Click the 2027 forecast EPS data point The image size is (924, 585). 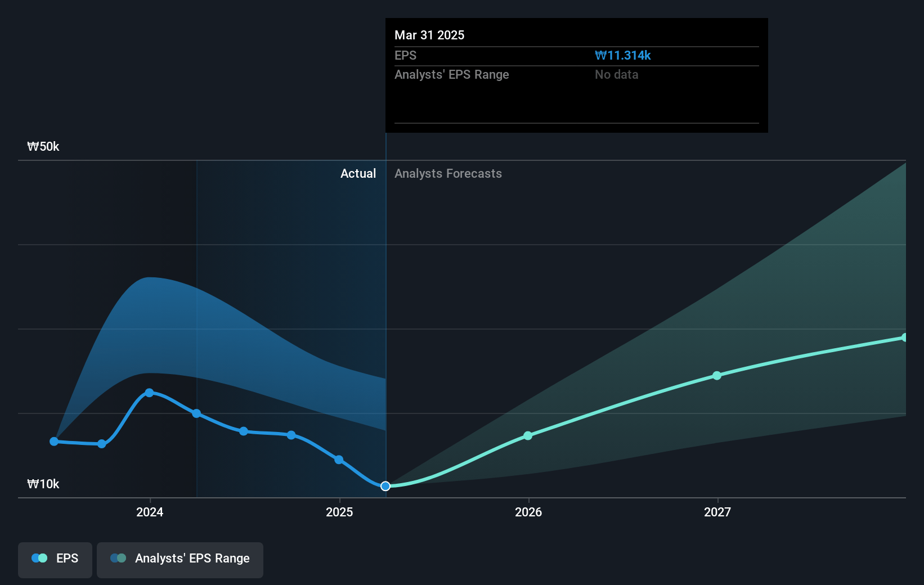717,376
